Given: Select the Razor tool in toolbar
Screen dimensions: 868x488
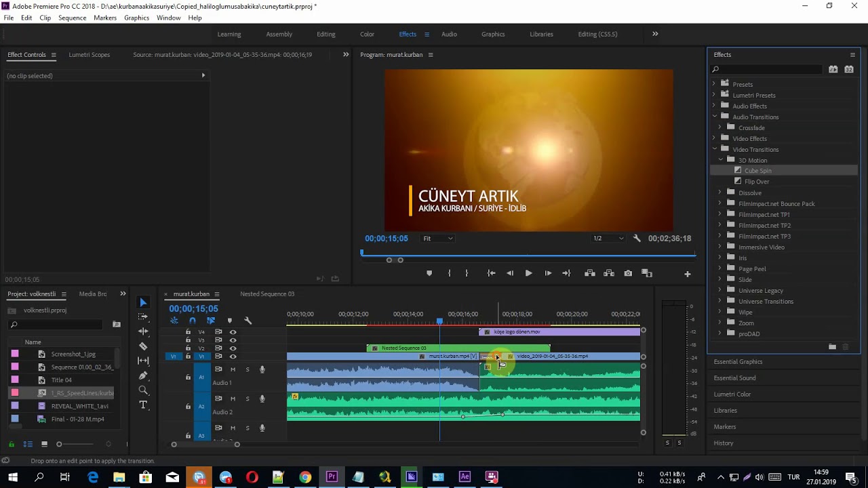Looking at the screenshot, I should [x=143, y=346].
